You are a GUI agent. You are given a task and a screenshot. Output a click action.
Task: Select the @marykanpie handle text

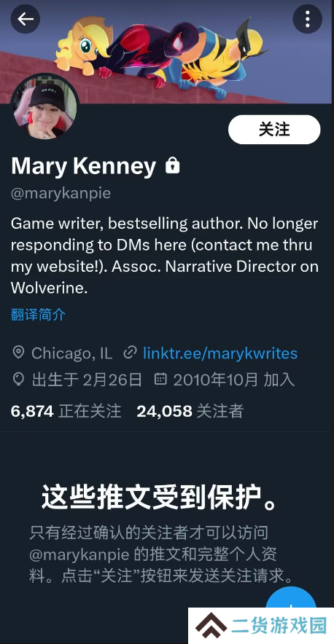[61, 193]
